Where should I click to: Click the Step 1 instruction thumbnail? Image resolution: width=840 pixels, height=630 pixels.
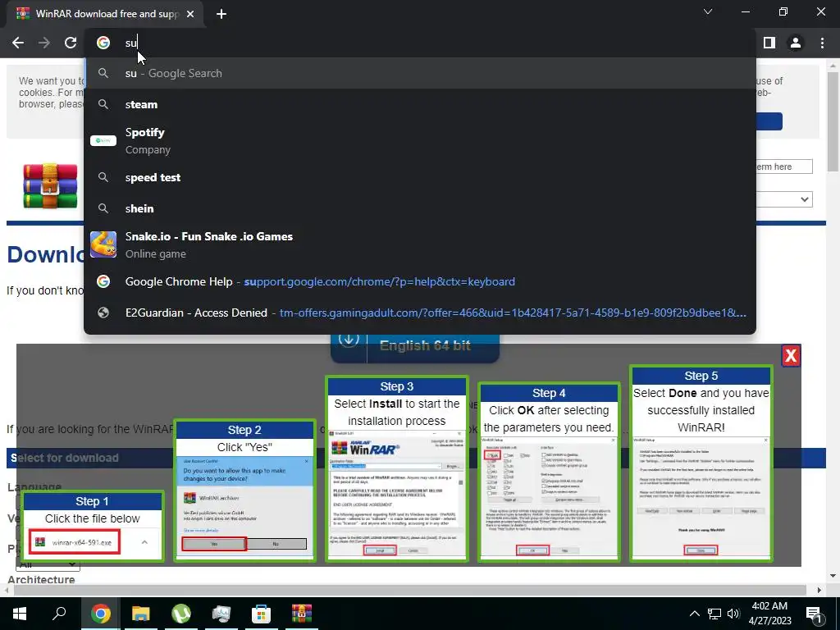coord(92,526)
